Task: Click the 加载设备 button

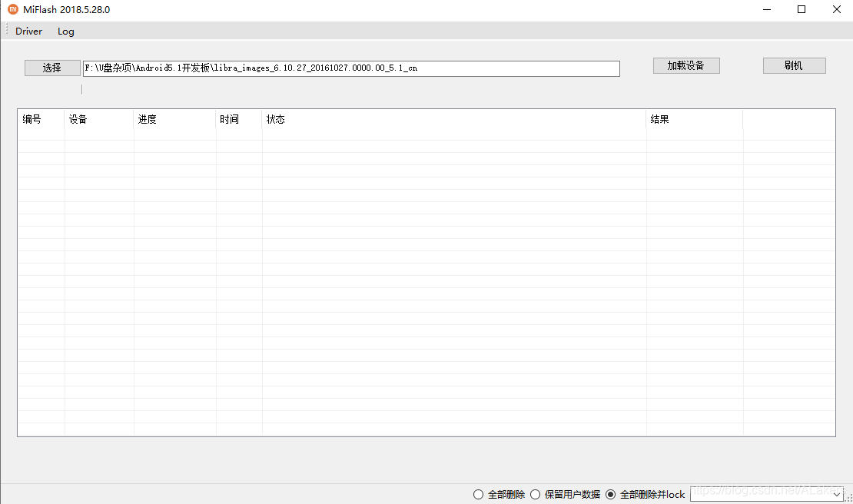Action: (x=686, y=66)
